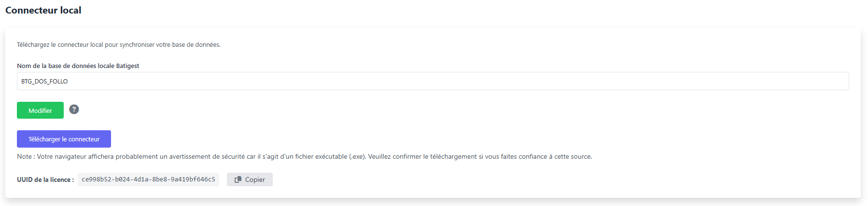Click the word UUID in the license label

click(x=25, y=179)
